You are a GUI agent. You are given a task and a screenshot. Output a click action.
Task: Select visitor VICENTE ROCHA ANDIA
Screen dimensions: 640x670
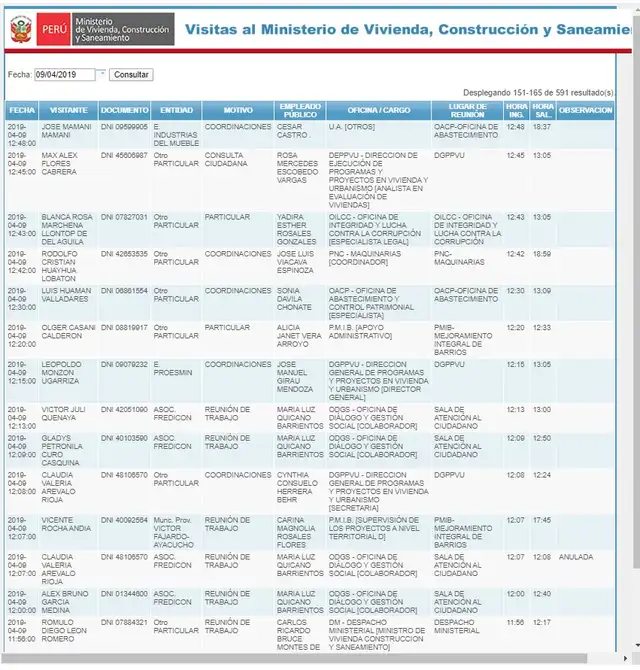(x=66, y=524)
